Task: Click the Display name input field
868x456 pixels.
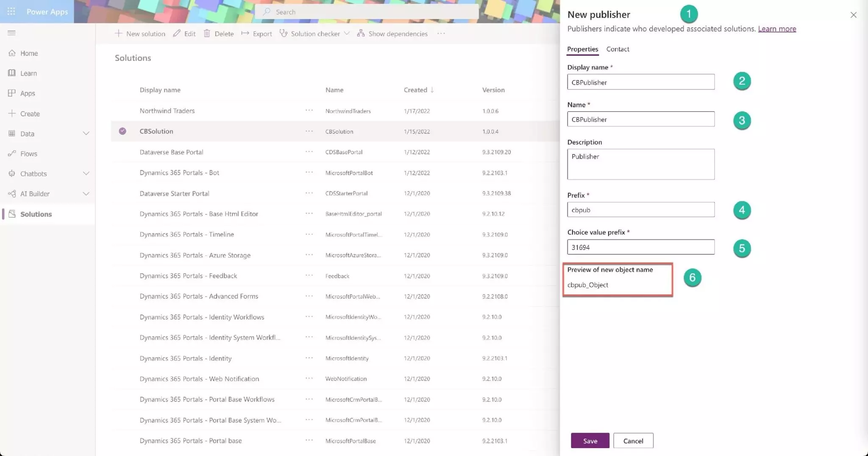Action: [641, 82]
